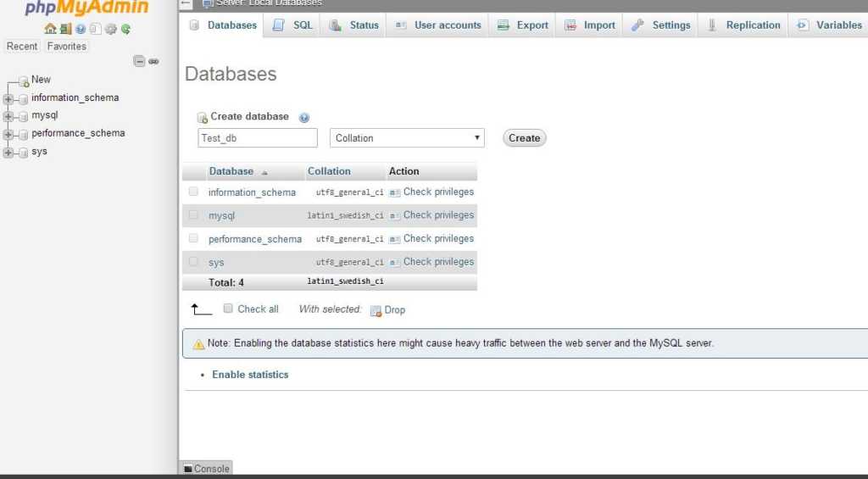
Task: Expand the performance_schema tree node
Action: [8, 134]
